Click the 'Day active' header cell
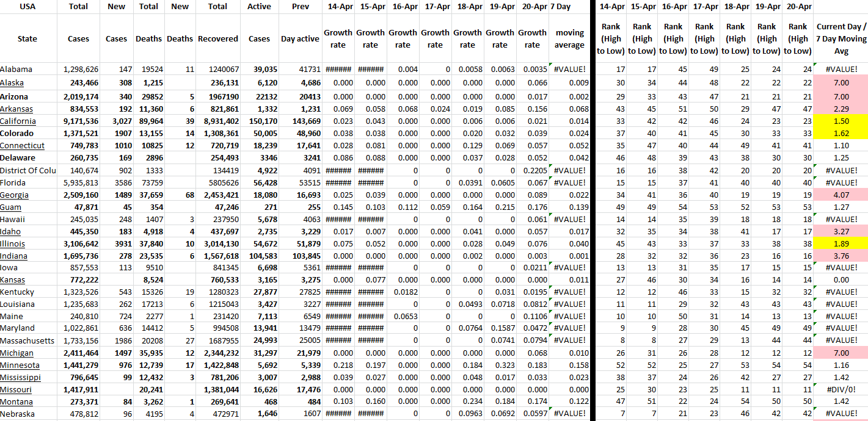Image resolution: width=868 pixels, height=421 pixels. (x=300, y=38)
